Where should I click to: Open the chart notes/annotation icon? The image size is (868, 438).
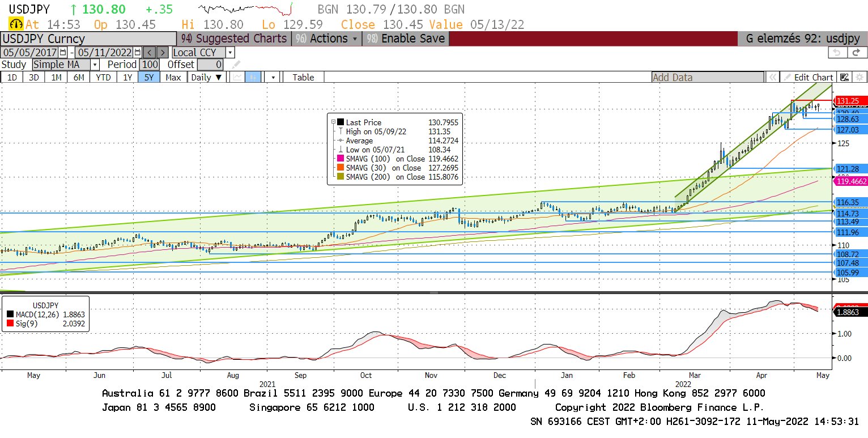click(844, 77)
